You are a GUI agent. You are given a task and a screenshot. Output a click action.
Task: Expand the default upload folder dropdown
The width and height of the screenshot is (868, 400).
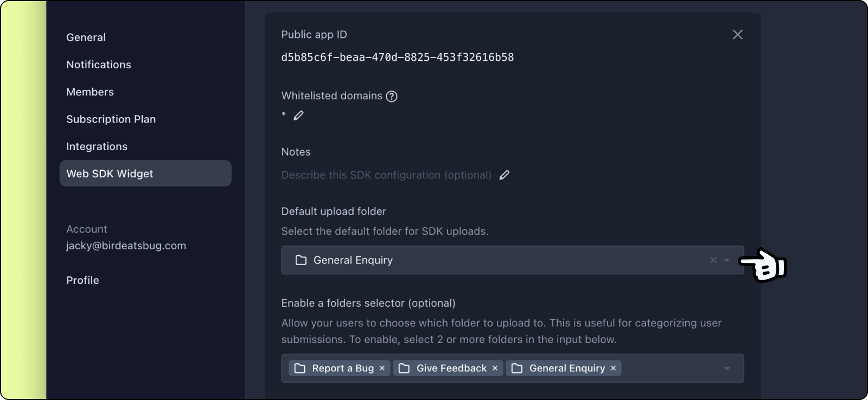727,260
